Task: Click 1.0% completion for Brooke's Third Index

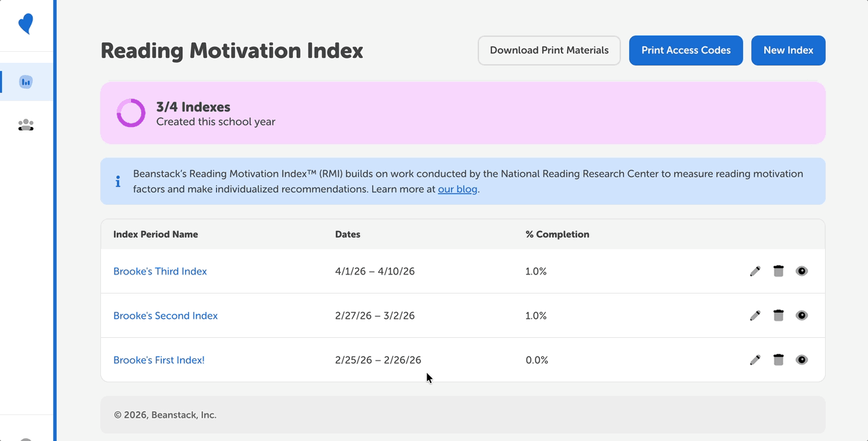Action: coord(536,271)
